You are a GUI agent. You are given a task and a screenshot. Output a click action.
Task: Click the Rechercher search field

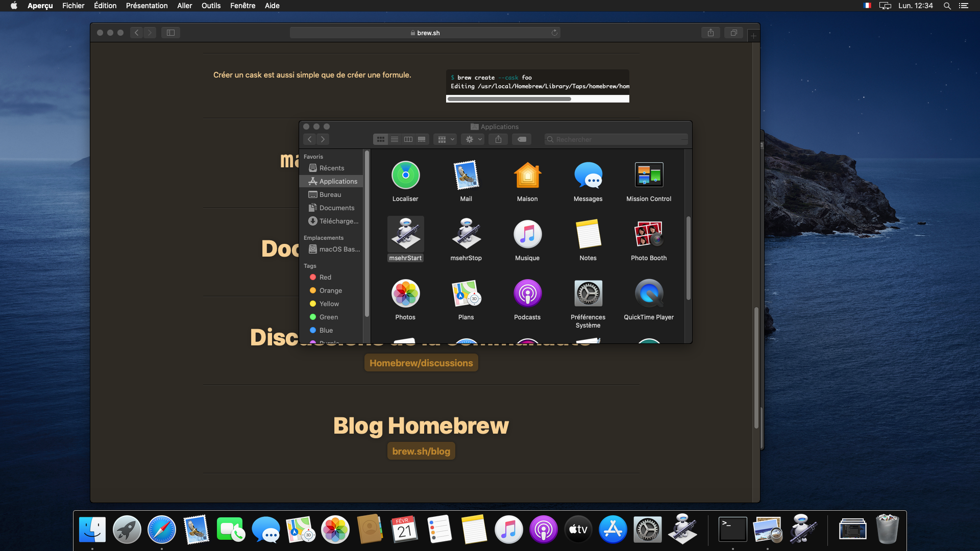click(x=616, y=139)
